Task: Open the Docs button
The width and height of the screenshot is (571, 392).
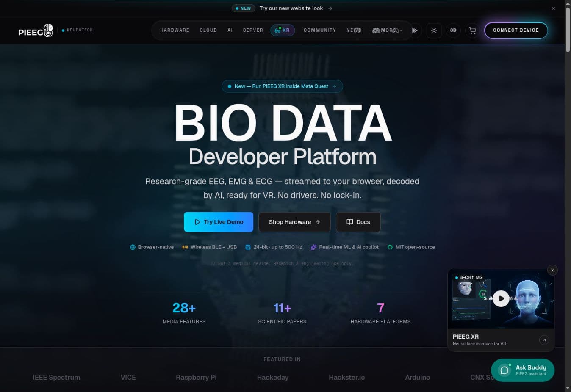Action: [x=358, y=222]
